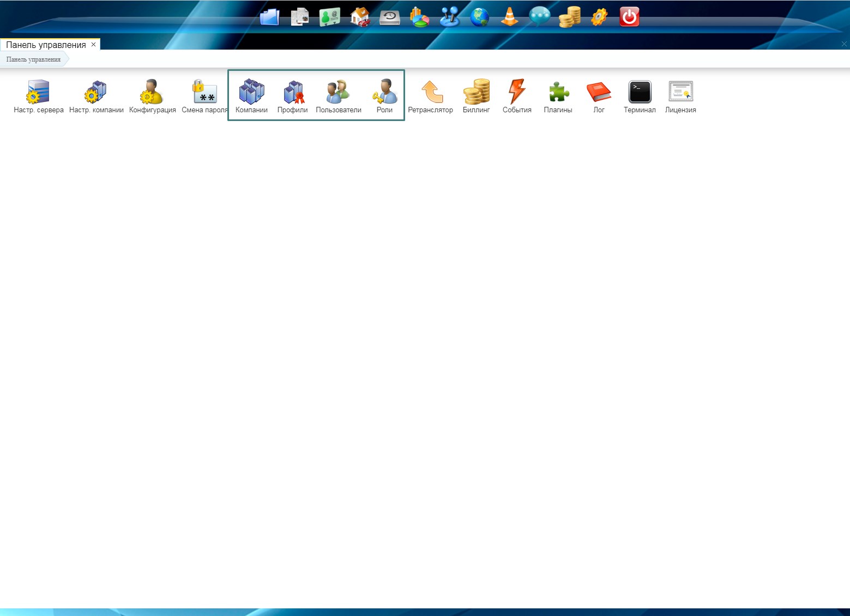The width and height of the screenshot is (850, 616).
Task: Click Смена пароля password change icon
Action: click(204, 92)
